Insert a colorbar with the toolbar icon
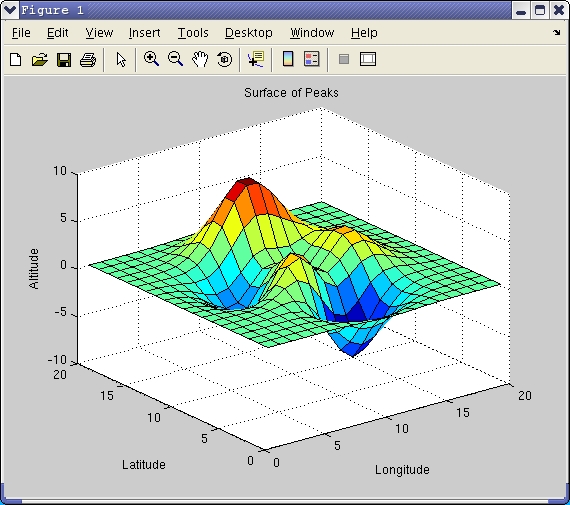 point(288,59)
